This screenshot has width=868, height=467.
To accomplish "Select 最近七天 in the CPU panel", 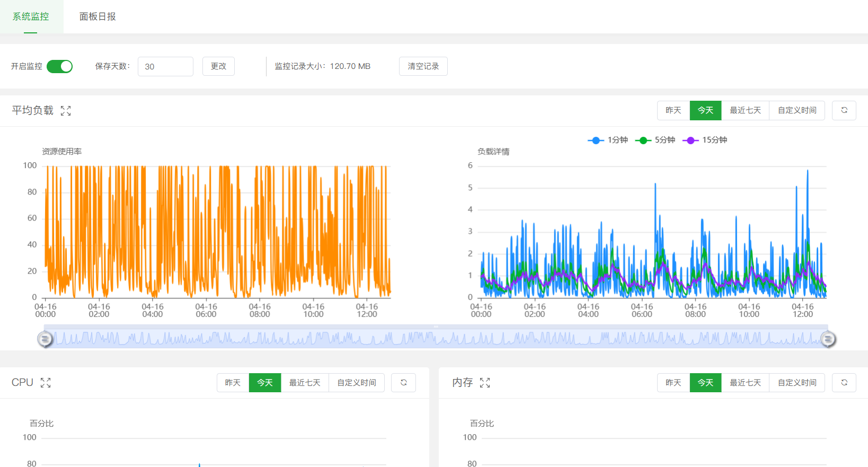I will pyautogui.click(x=305, y=383).
